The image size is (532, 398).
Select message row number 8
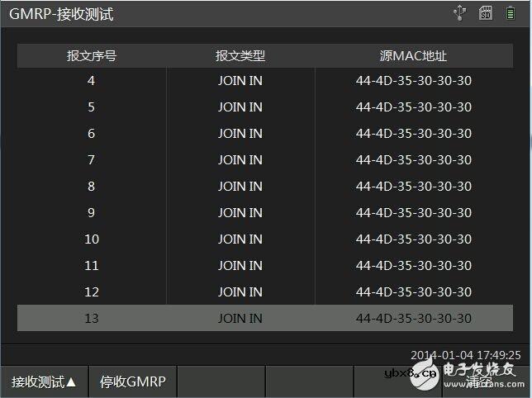pos(265,187)
